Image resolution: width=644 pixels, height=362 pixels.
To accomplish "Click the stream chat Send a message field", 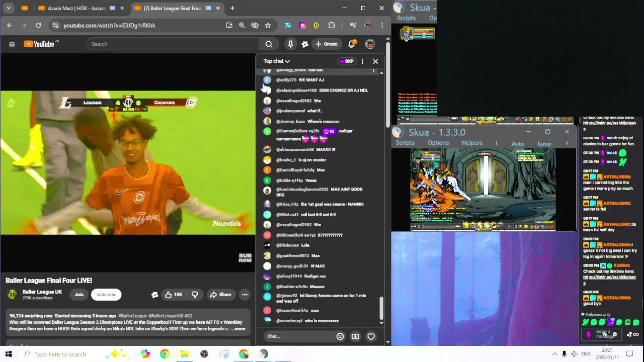I will point(602,334).
